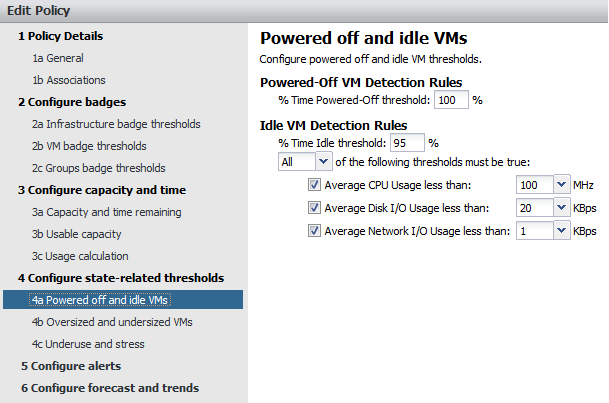The image size is (609, 403).
Task: Open CPU Usage 100 MHz dropdown
Action: click(560, 185)
